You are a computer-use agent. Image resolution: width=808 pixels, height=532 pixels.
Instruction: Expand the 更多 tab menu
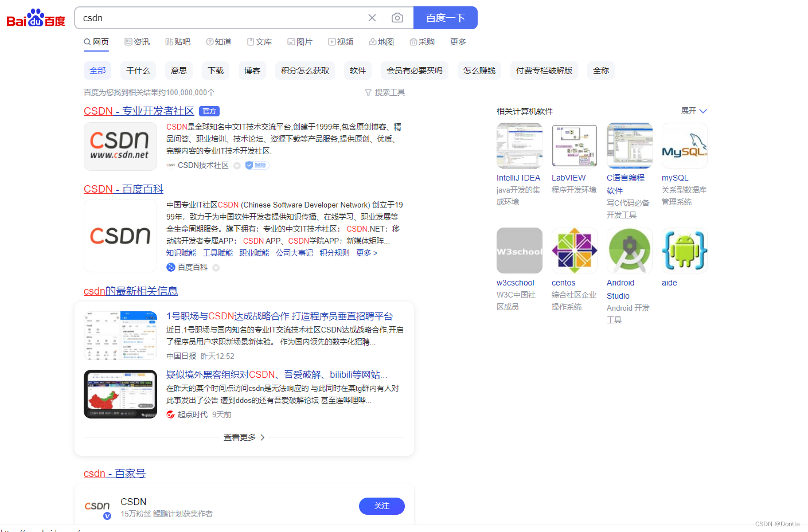(x=458, y=42)
